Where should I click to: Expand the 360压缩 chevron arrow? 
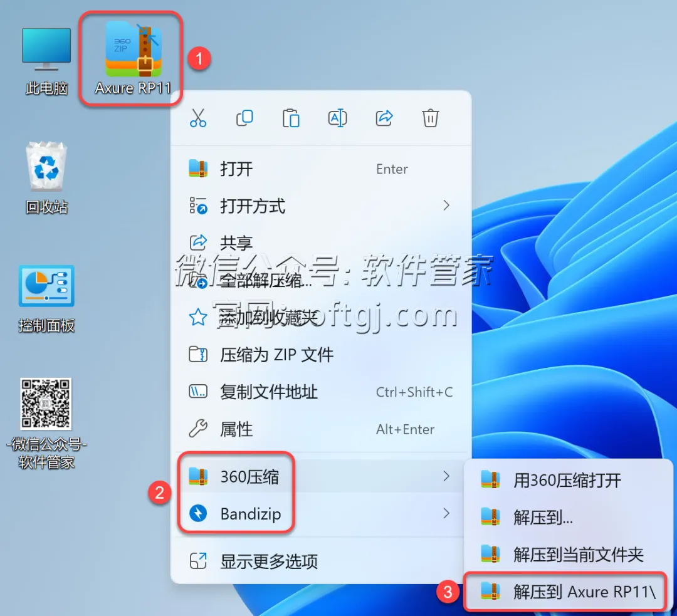point(446,476)
